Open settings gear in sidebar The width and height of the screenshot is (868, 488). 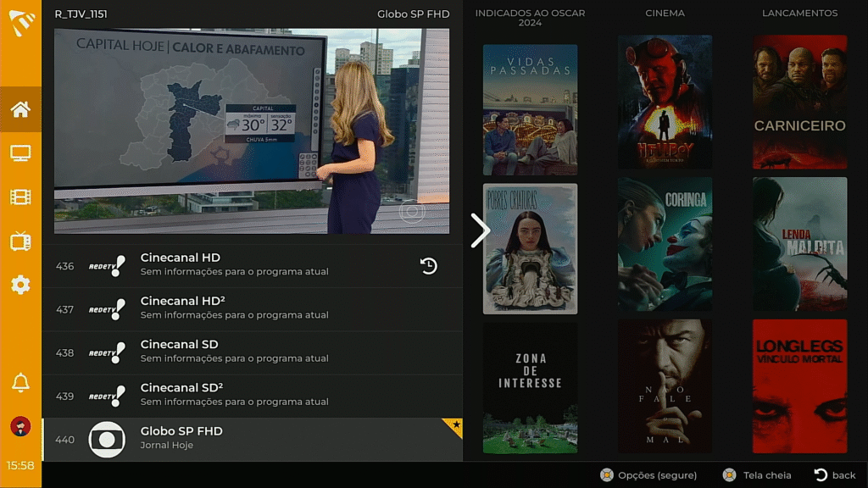pos(20,285)
